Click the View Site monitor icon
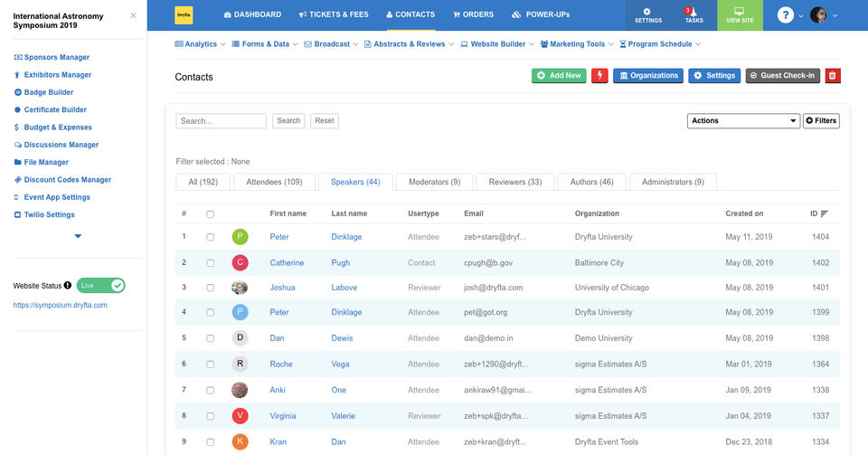Image resolution: width=868 pixels, height=455 pixels. tap(739, 14)
